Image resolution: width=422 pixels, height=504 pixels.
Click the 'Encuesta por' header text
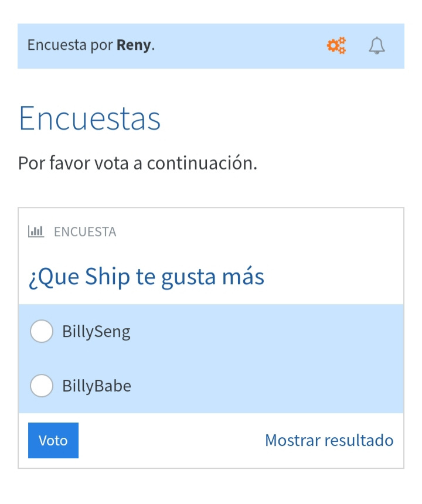pyautogui.click(x=70, y=46)
